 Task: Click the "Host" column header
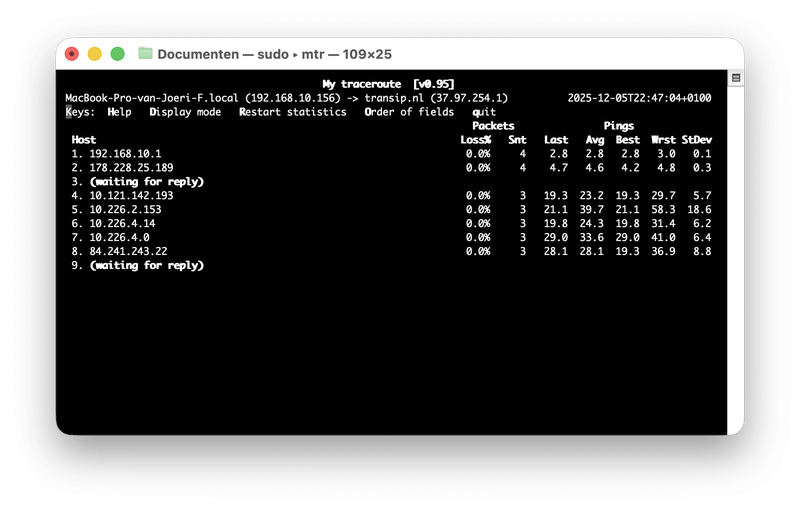(x=84, y=140)
